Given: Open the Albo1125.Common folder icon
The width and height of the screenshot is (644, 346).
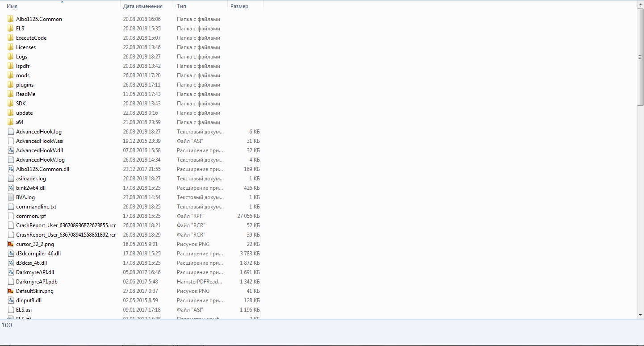Looking at the screenshot, I should pyautogui.click(x=11, y=19).
